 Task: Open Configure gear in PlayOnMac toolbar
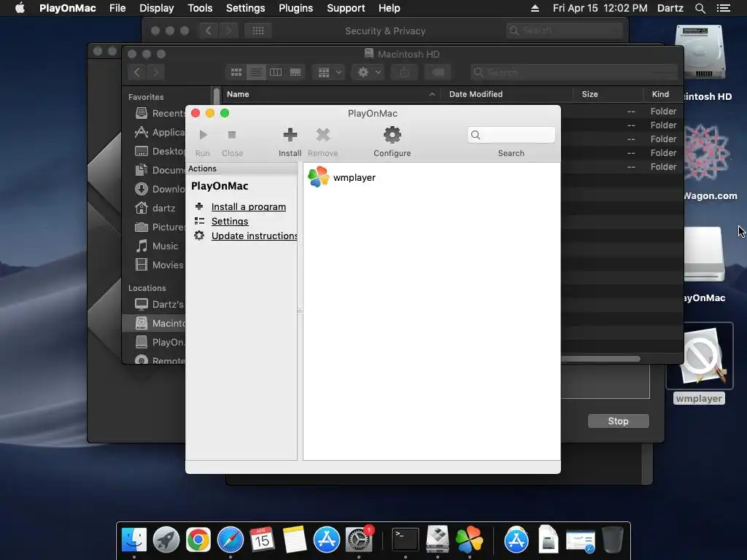click(x=392, y=135)
